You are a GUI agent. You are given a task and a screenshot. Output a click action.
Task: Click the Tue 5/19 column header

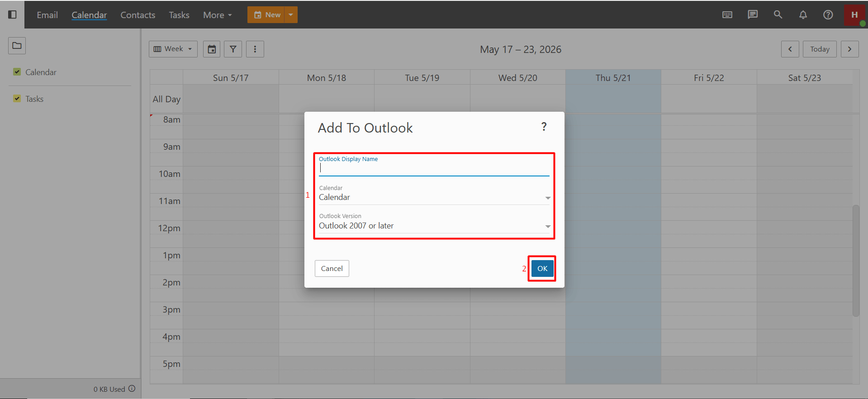[x=422, y=78]
